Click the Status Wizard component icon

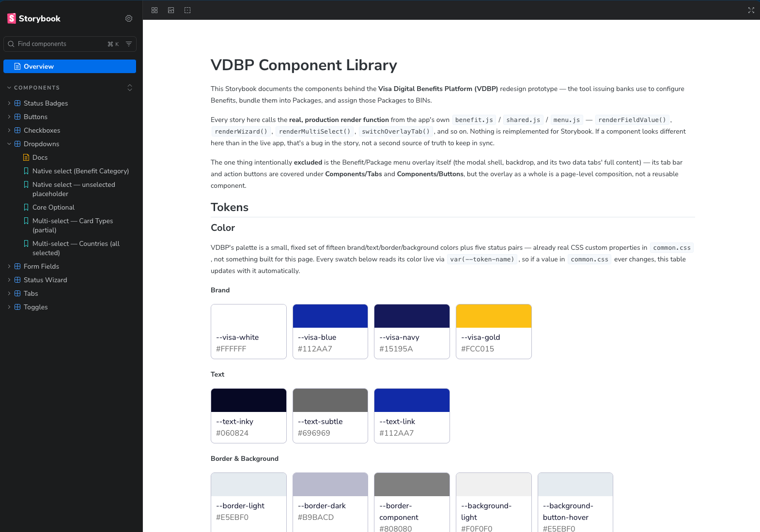[x=17, y=280]
